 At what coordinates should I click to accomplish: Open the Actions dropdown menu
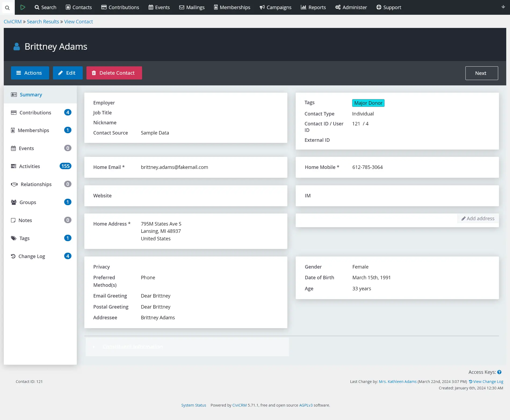(x=30, y=73)
